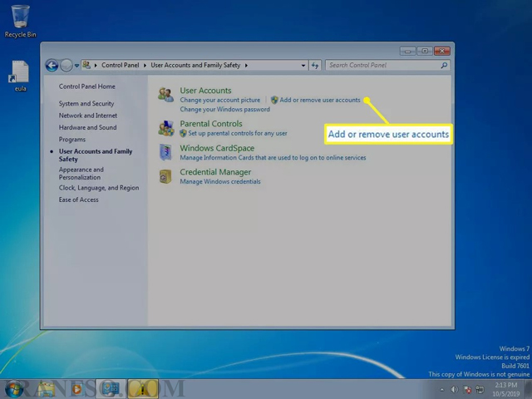This screenshot has height=399, width=532.
Task: Launch Windows Media Player from taskbar
Action: pos(76,389)
